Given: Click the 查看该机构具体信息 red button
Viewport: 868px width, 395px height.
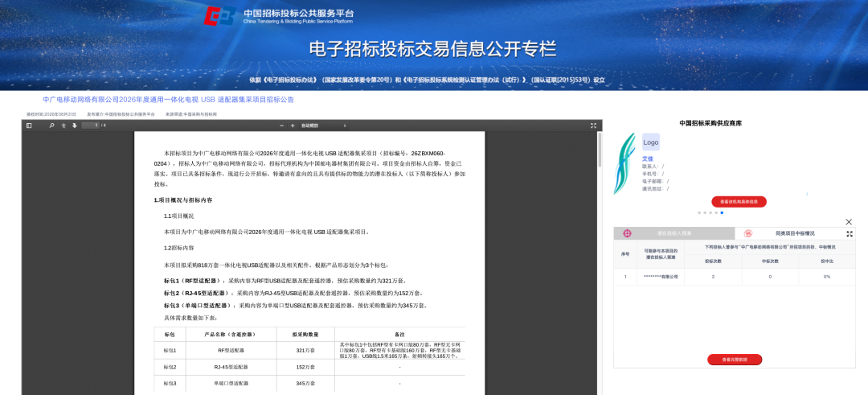Looking at the screenshot, I should [739, 202].
